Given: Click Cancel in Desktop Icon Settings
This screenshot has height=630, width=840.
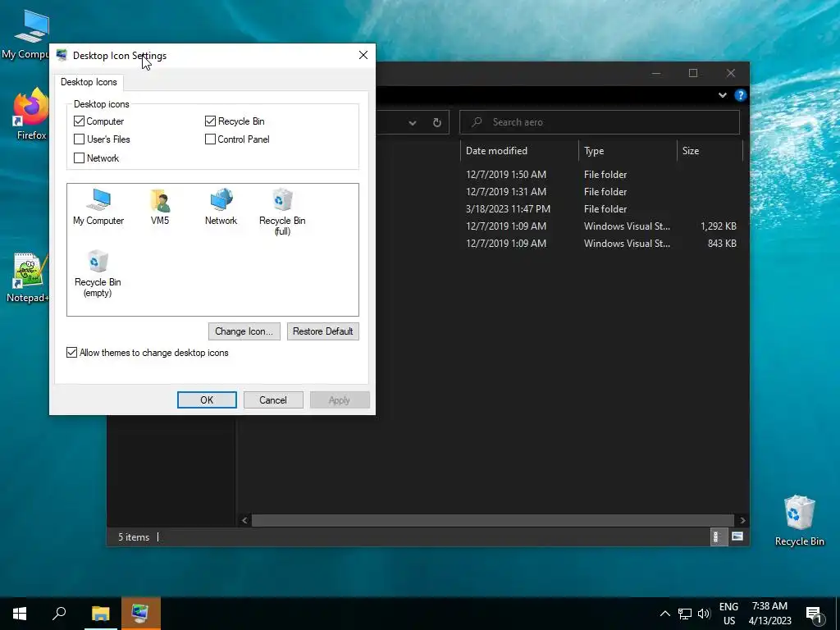Looking at the screenshot, I should coord(273,400).
